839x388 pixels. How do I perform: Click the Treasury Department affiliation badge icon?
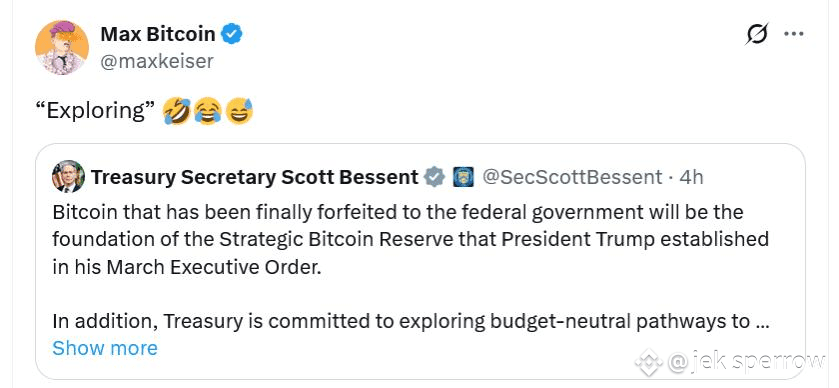pyautogui.click(x=463, y=177)
